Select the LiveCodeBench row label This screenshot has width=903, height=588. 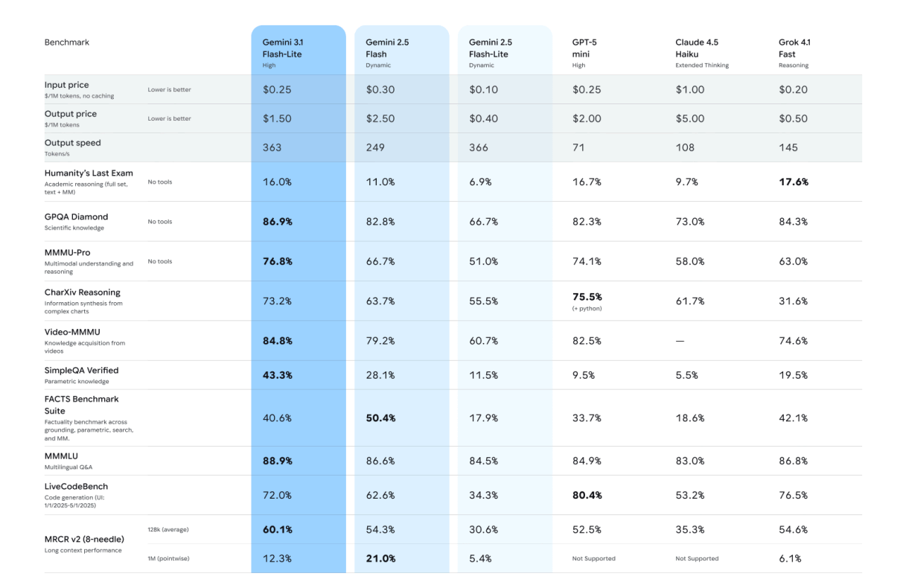(76, 486)
